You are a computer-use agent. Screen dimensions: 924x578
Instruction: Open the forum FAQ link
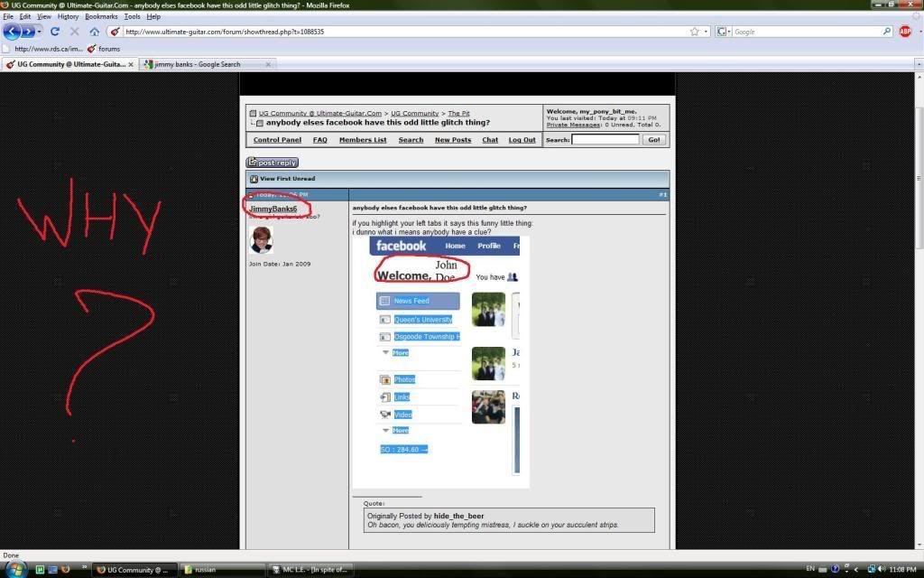[320, 140]
